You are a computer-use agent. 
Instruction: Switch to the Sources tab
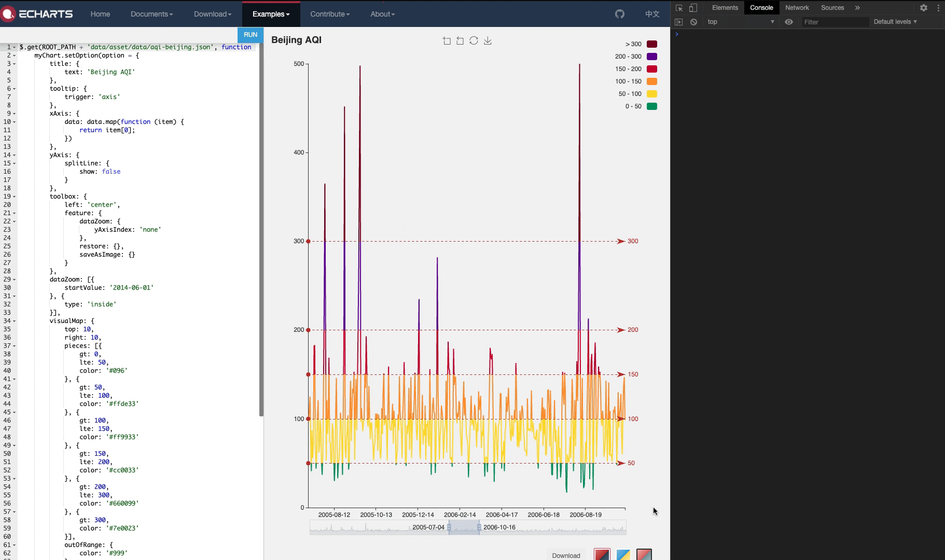tap(832, 8)
